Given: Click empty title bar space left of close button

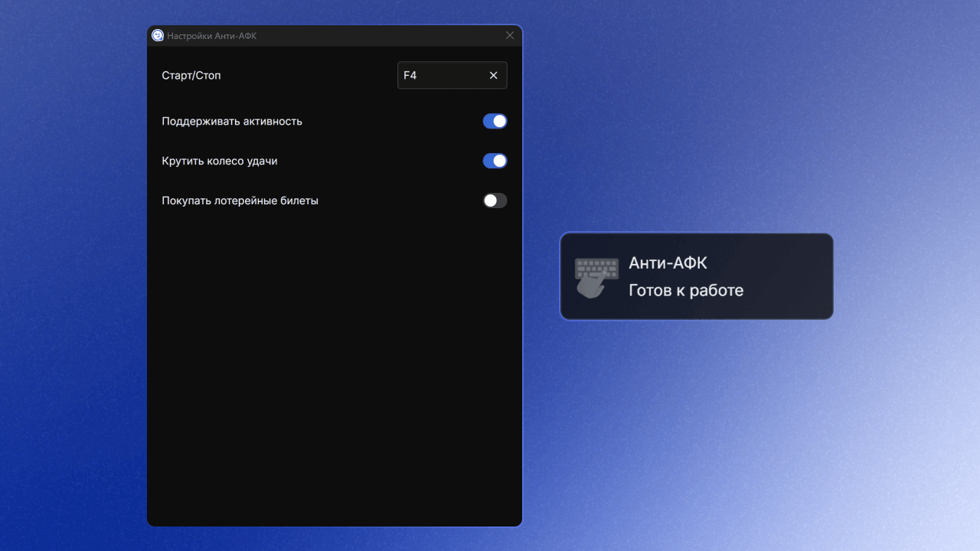Looking at the screenshot, I should [x=383, y=36].
